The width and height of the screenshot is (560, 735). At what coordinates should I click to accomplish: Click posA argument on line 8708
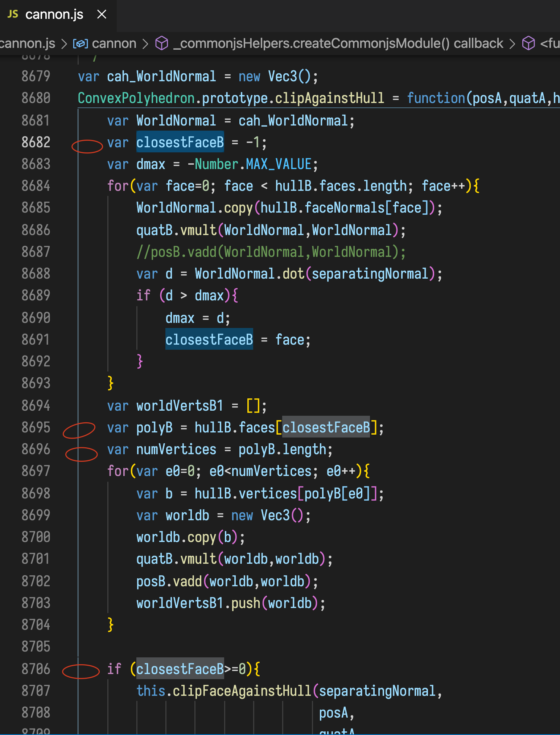coord(333,713)
